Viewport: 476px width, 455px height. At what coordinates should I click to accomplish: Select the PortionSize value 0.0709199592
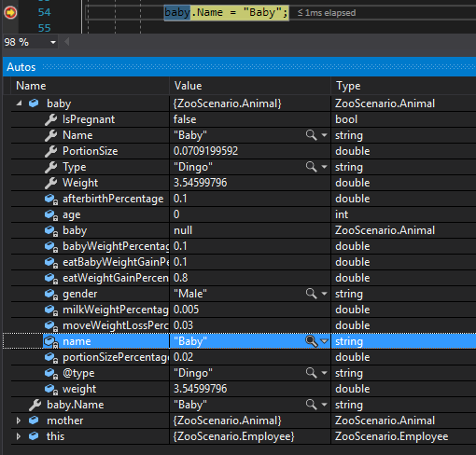click(205, 151)
